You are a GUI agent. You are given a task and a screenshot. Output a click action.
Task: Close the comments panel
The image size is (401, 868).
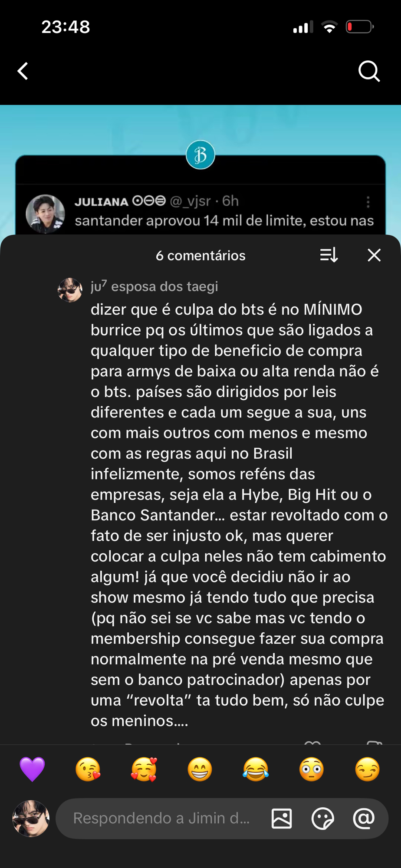374,255
